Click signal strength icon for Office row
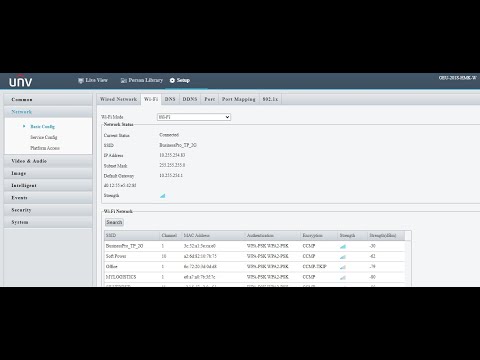480x360 pixels. (343, 267)
